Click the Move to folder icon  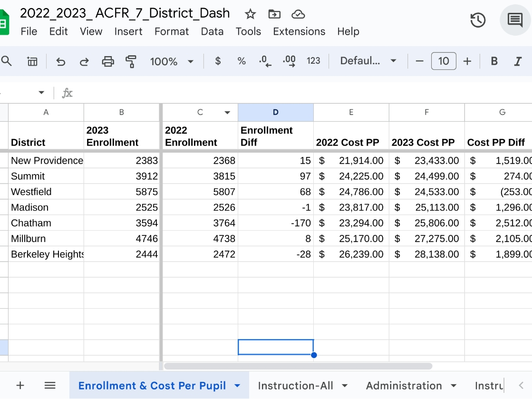pos(274,14)
